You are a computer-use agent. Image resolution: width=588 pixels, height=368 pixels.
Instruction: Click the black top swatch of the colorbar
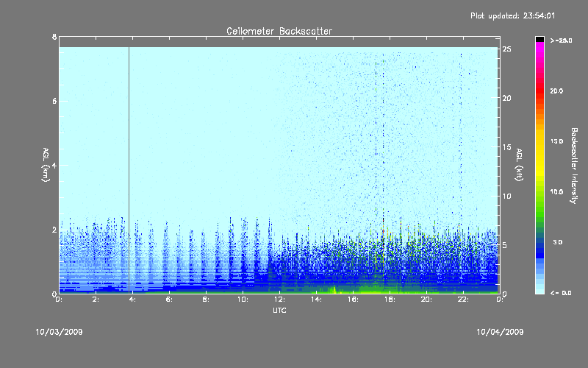click(x=539, y=39)
